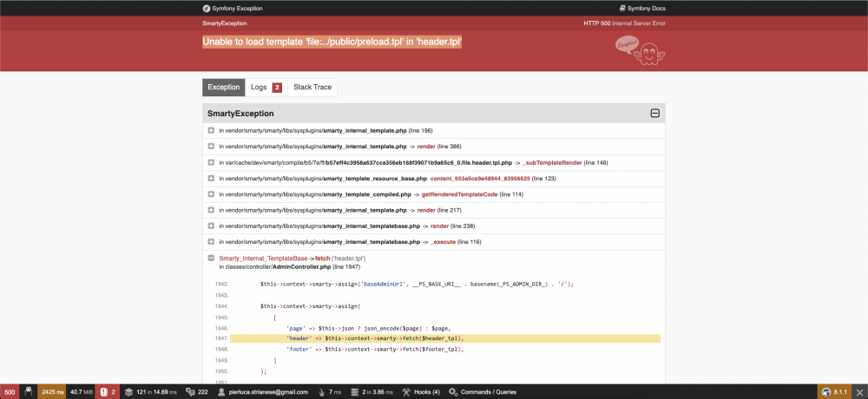Open the Twig panel showing 7 ms
868x399 pixels.
point(329,392)
